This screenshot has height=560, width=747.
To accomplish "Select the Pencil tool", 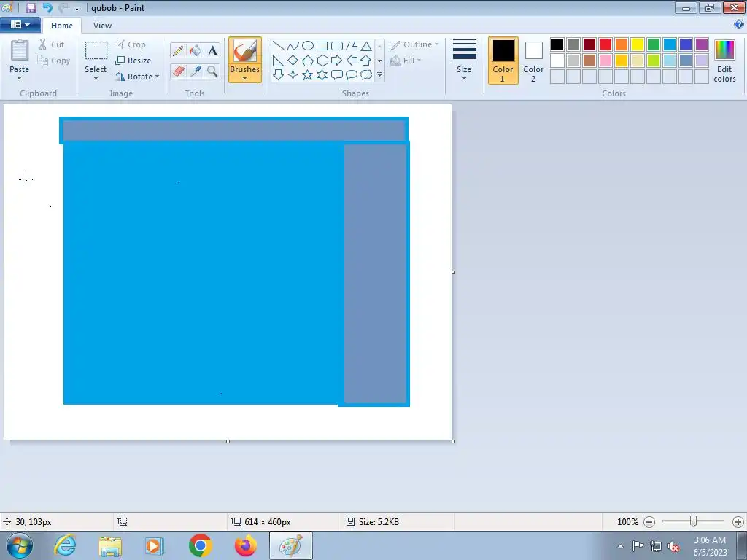I will tap(178, 50).
